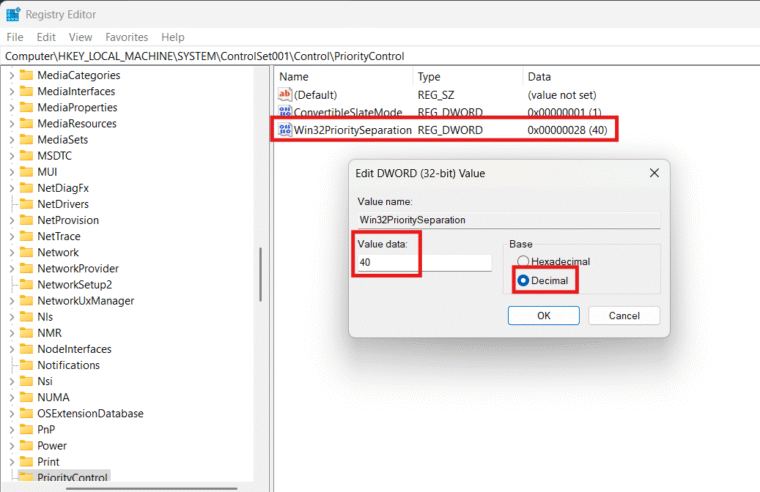The height and width of the screenshot is (492, 760).
Task: Click the MediaCategories folder icon
Action: coord(26,75)
